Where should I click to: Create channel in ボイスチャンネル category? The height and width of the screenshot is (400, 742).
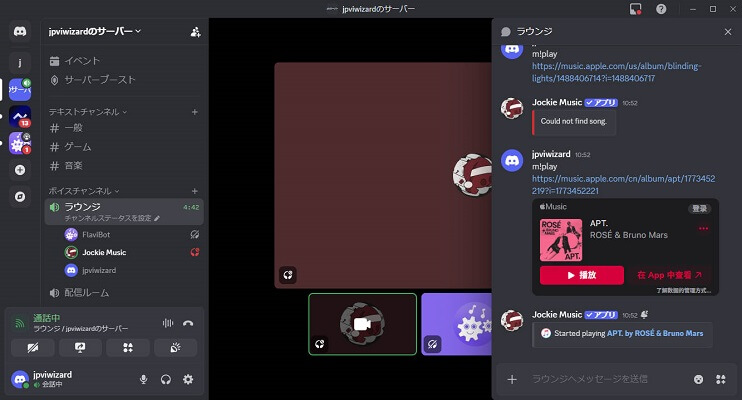point(194,191)
